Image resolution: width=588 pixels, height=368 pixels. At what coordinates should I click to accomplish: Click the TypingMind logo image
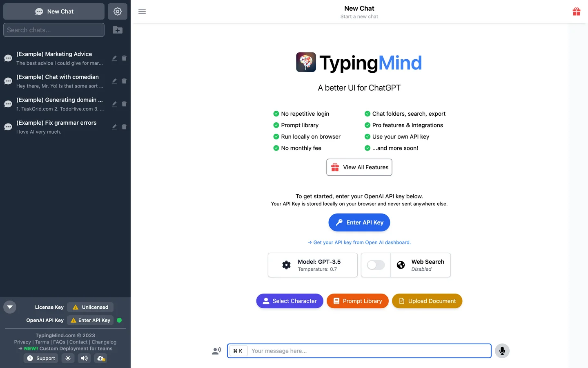tap(306, 62)
